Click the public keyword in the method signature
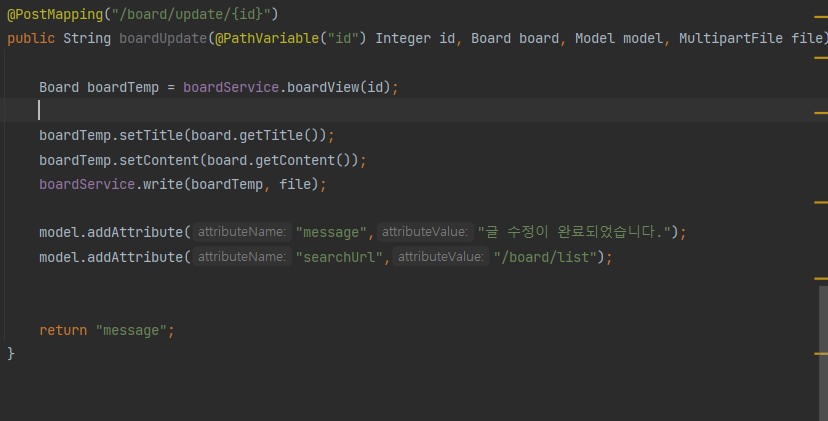This screenshot has height=421, width=828. tap(31, 39)
